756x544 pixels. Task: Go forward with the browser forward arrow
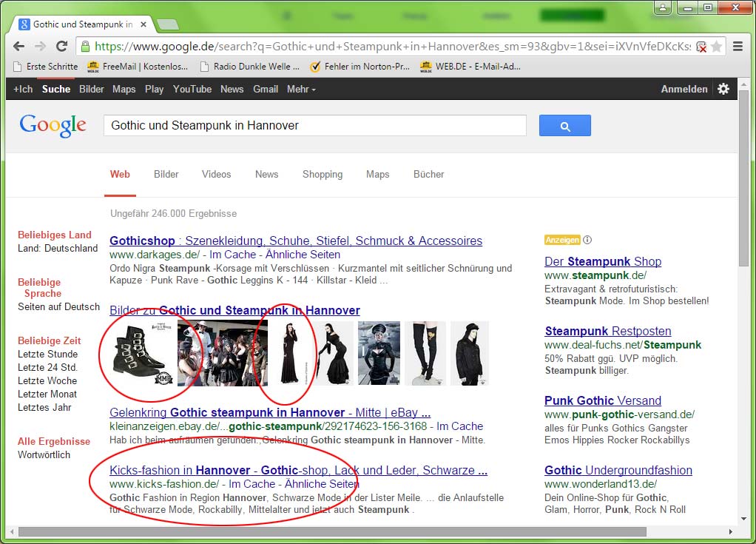coord(41,47)
